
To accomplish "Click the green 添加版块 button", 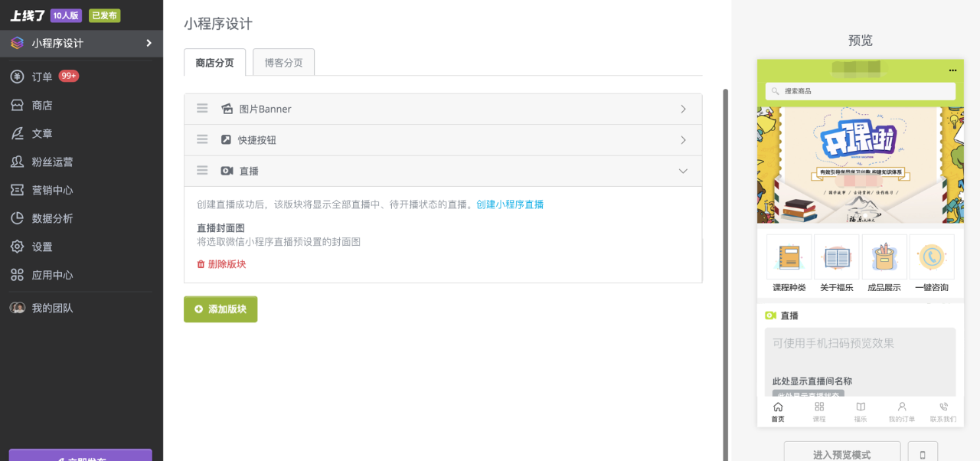I will coord(220,309).
